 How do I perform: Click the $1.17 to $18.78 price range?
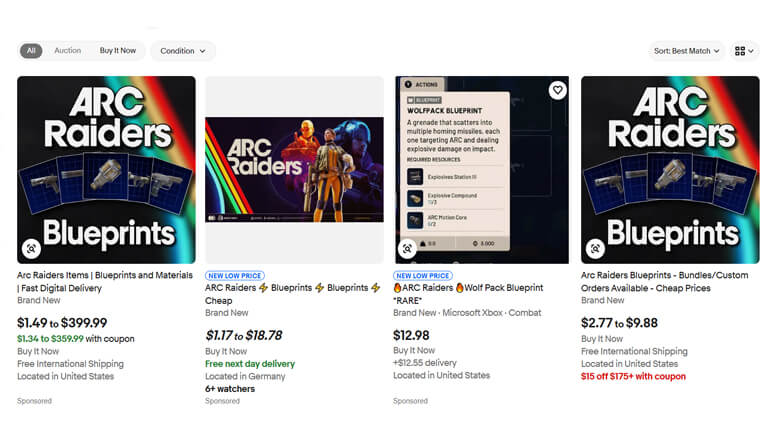point(243,335)
